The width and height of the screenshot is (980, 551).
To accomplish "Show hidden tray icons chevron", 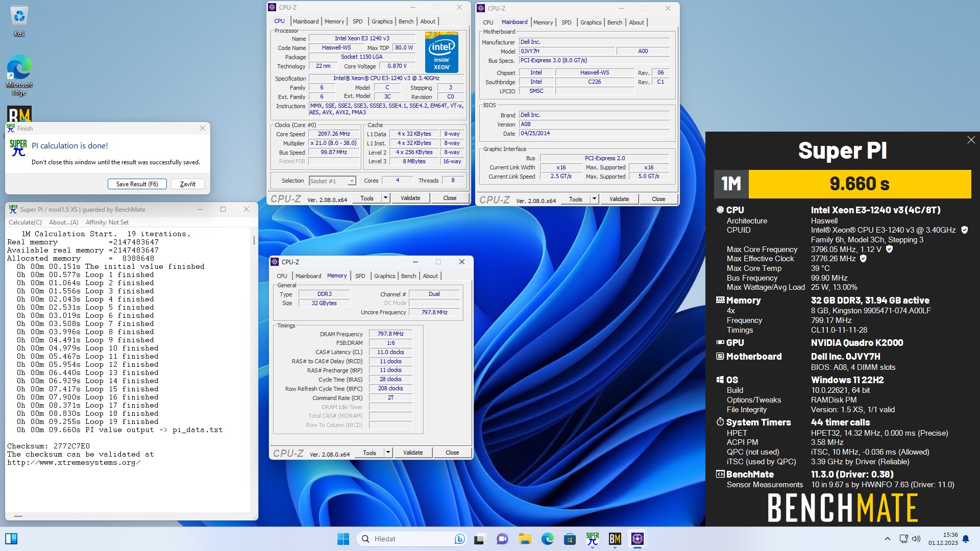I will pos(887,539).
